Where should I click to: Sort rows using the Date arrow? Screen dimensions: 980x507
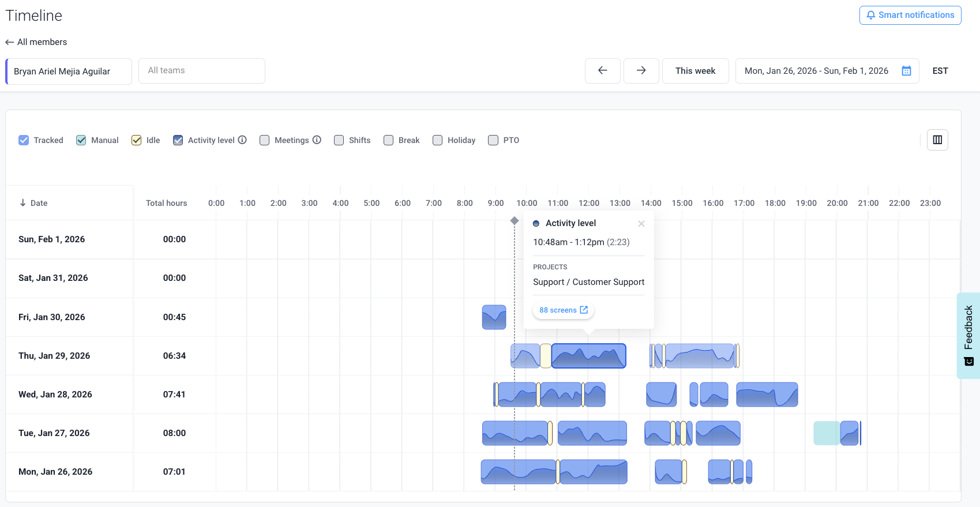[x=23, y=203]
